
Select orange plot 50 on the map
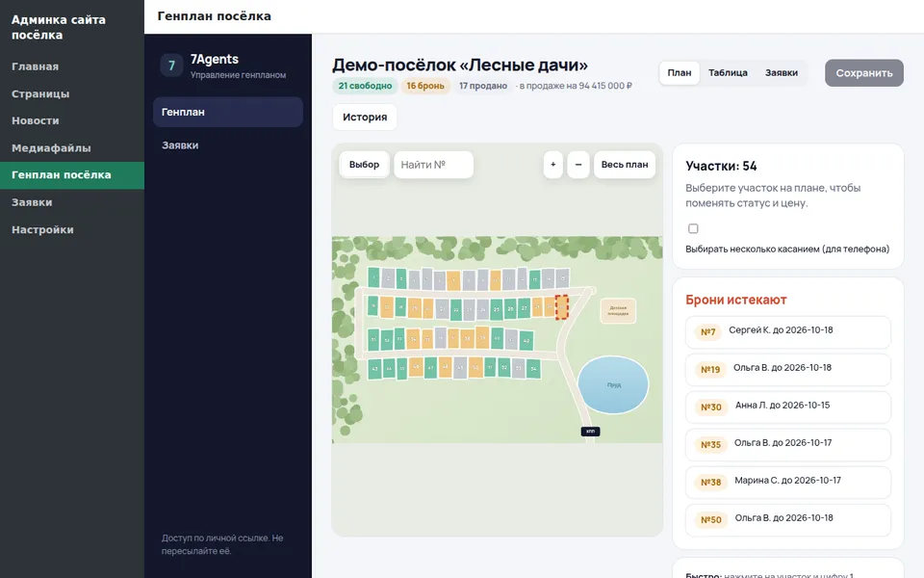[475, 367]
